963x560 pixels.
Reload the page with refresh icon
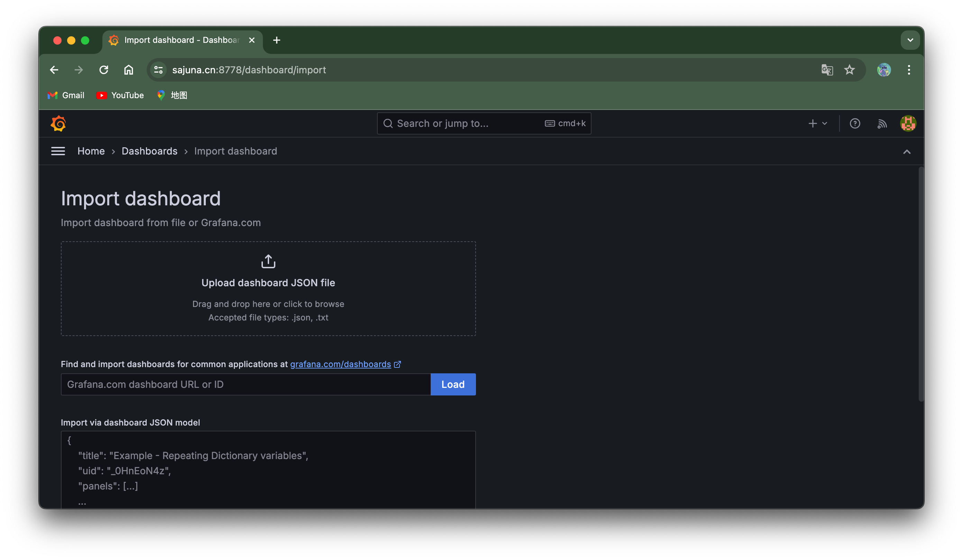[x=103, y=70]
